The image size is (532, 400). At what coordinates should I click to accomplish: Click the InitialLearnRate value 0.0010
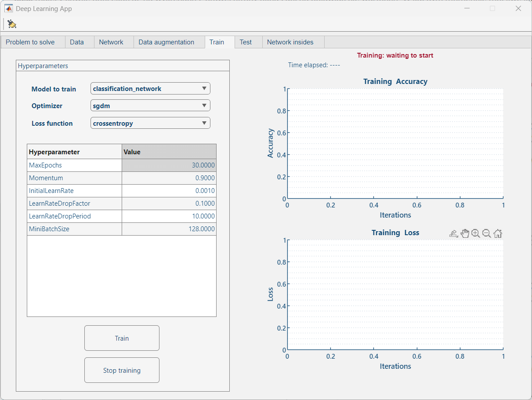point(169,191)
